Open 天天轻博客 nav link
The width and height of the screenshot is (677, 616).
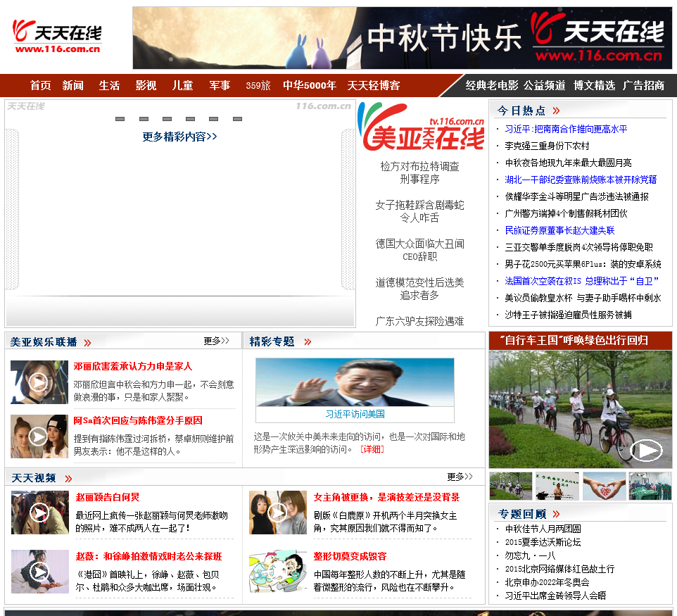374,85
